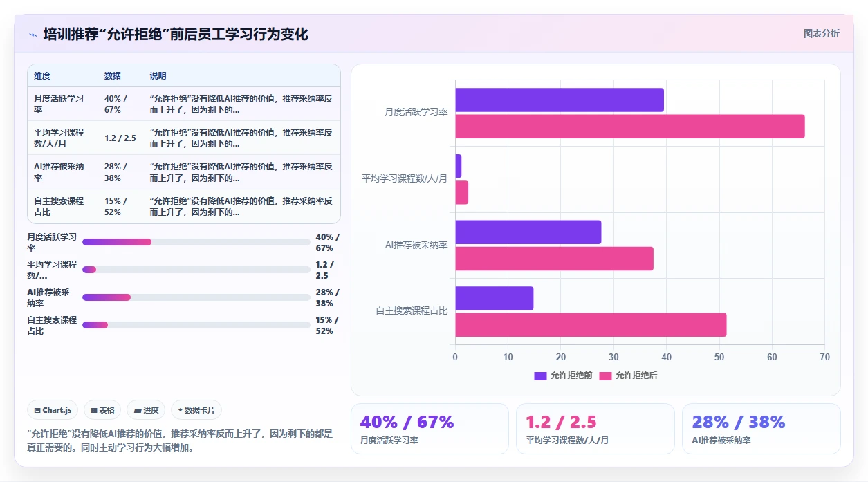Click the 维度 column header
Image resolution: width=868 pixels, height=482 pixels.
tap(42, 76)
